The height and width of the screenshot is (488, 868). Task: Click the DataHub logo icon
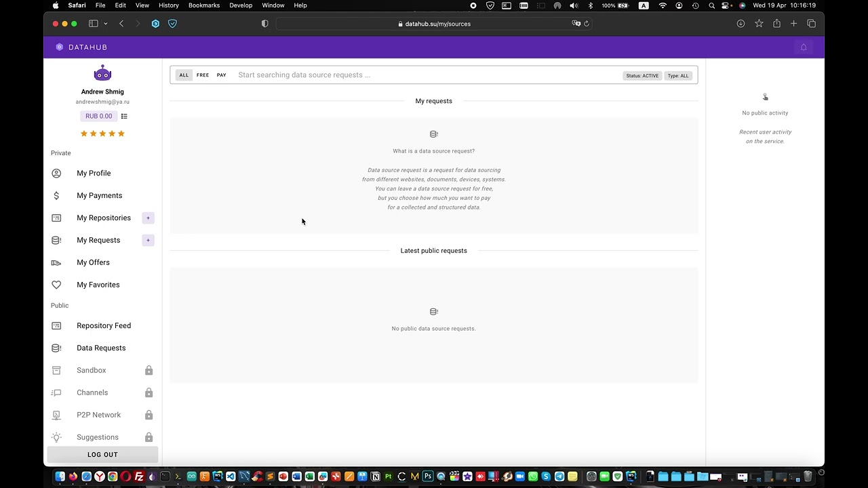coord(60,47)
